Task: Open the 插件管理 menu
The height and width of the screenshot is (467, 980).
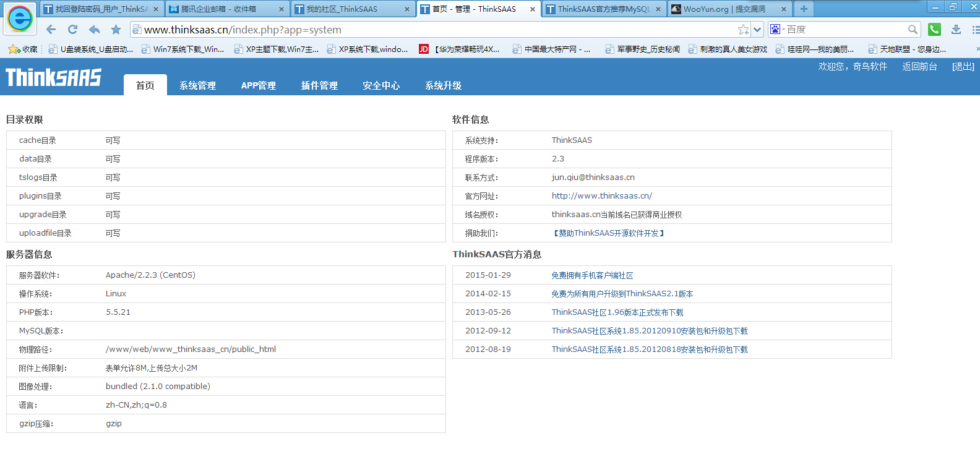Action: point(320,85)
